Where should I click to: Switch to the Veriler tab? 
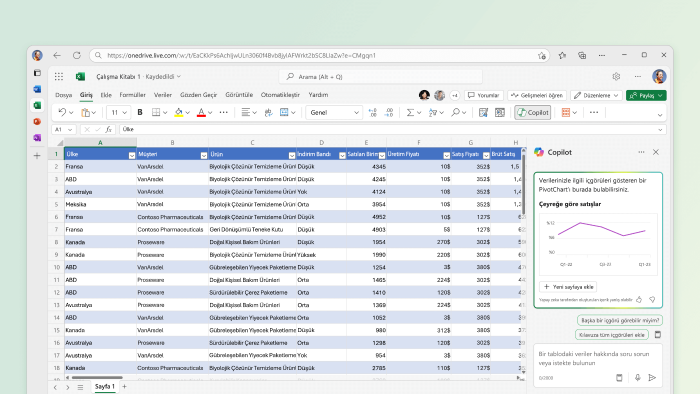pos(162,95)
